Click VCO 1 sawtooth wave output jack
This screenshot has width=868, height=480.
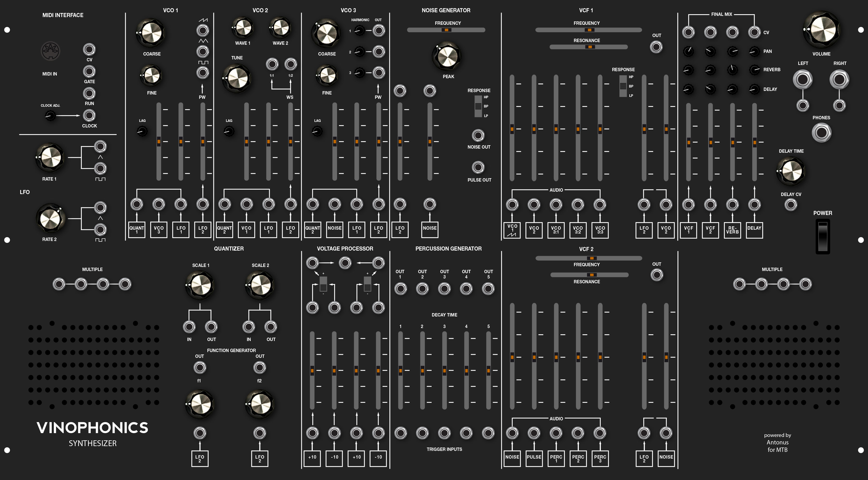(x=203, y=31)
